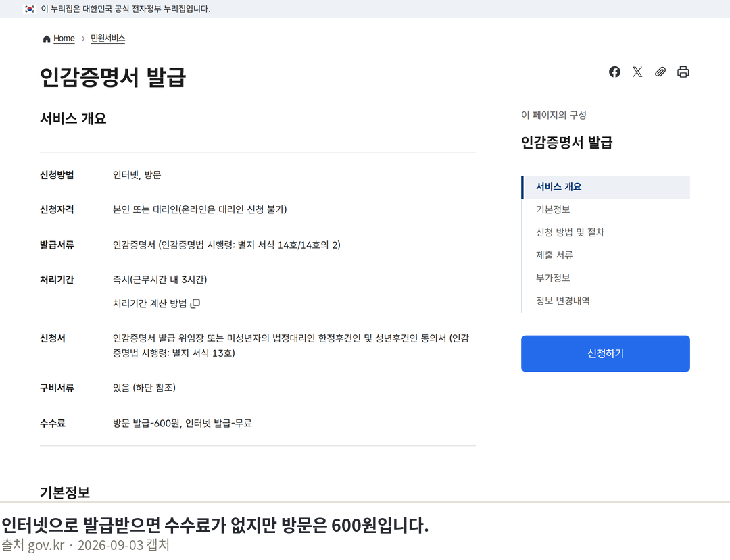
Task: Click caption 인터넷으로 발급받으면 수수료가 없지만 방문은 600원입니다.
Action: (215, 525)
